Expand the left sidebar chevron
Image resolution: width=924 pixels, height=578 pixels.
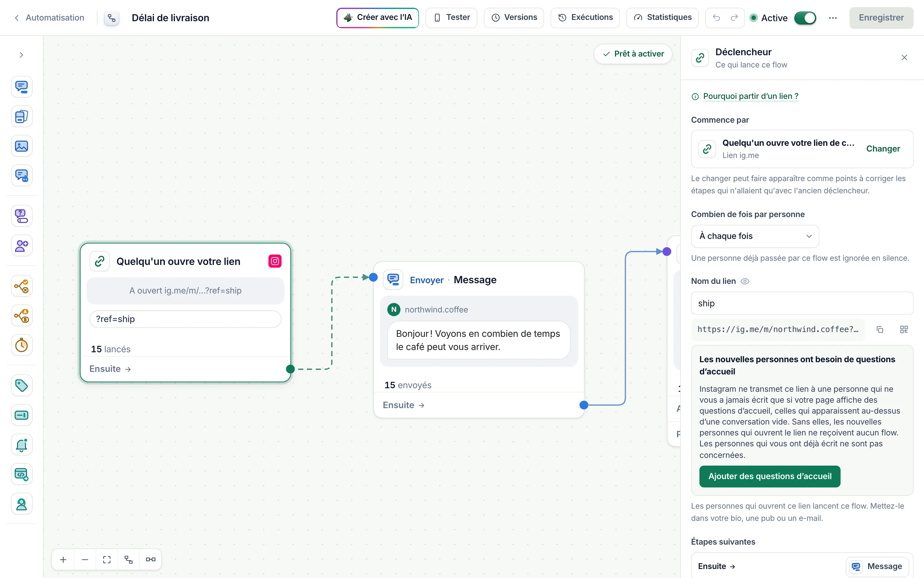(21, 55)
